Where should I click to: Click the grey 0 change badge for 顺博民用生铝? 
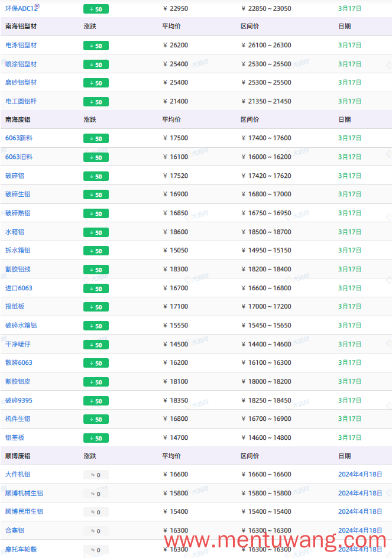[x=96, y=512]
